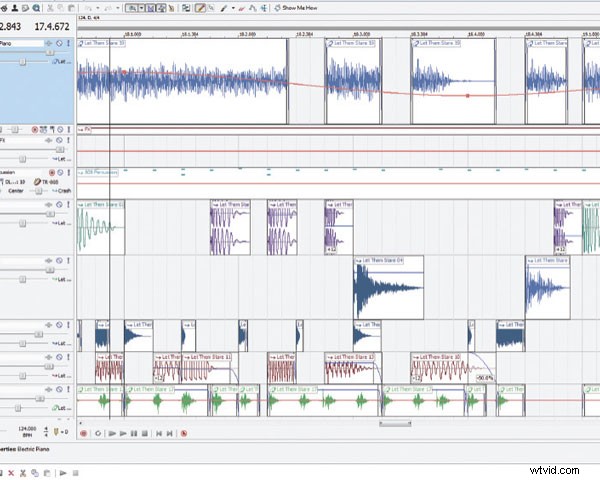This screenshot has height=480, width=600.
Task: Click the Selection tool beside the Draw tool
Action: [x=211, y=8]
